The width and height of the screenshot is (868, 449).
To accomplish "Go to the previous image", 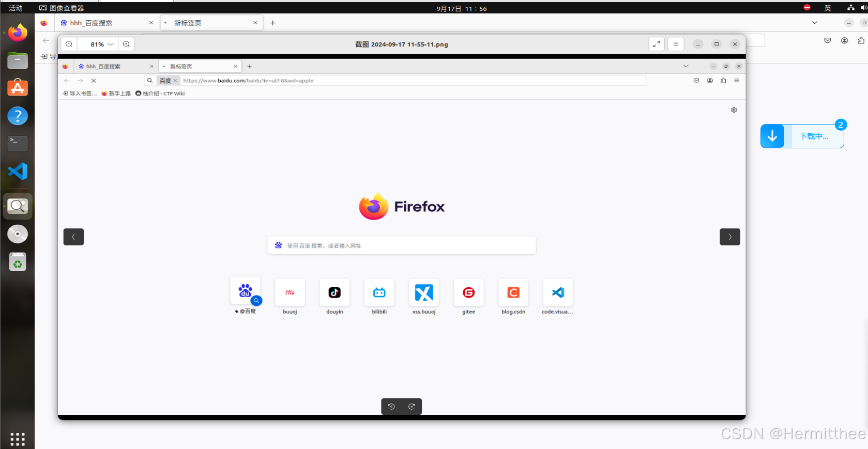I will click(x=73, y=237).
